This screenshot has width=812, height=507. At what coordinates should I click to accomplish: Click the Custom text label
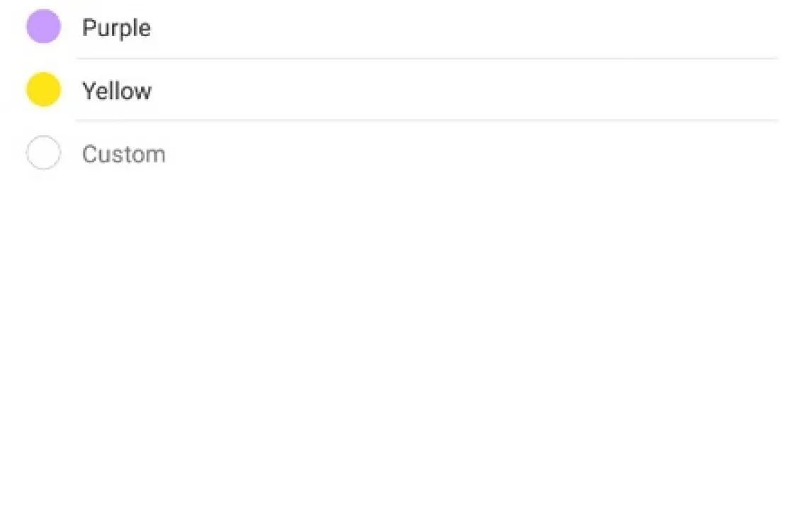click(123, 154)
